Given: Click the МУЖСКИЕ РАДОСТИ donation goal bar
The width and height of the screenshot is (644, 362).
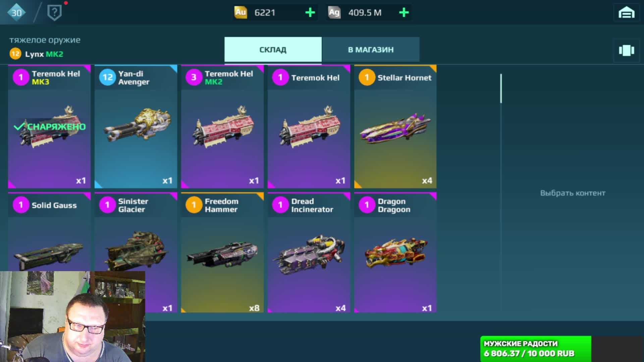Looking at the screenshot, I should (536, 349).
